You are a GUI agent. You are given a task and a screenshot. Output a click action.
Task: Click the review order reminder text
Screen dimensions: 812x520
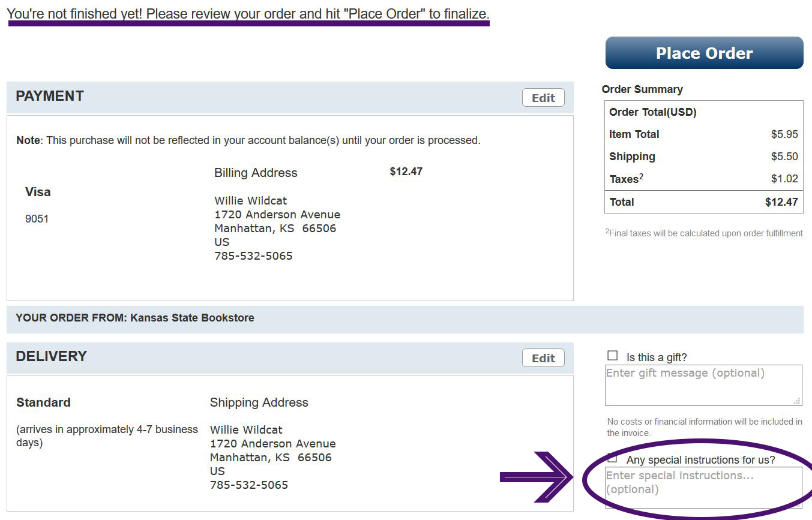(250, 13)
